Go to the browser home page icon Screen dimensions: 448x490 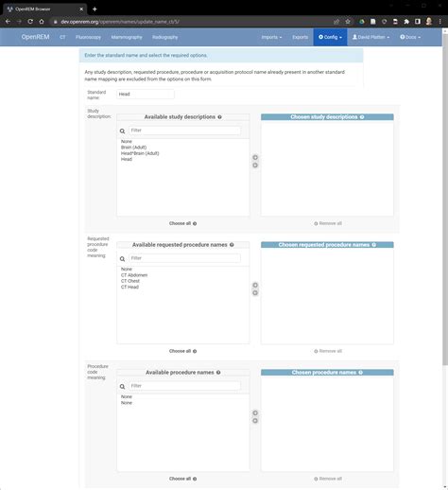42,22
